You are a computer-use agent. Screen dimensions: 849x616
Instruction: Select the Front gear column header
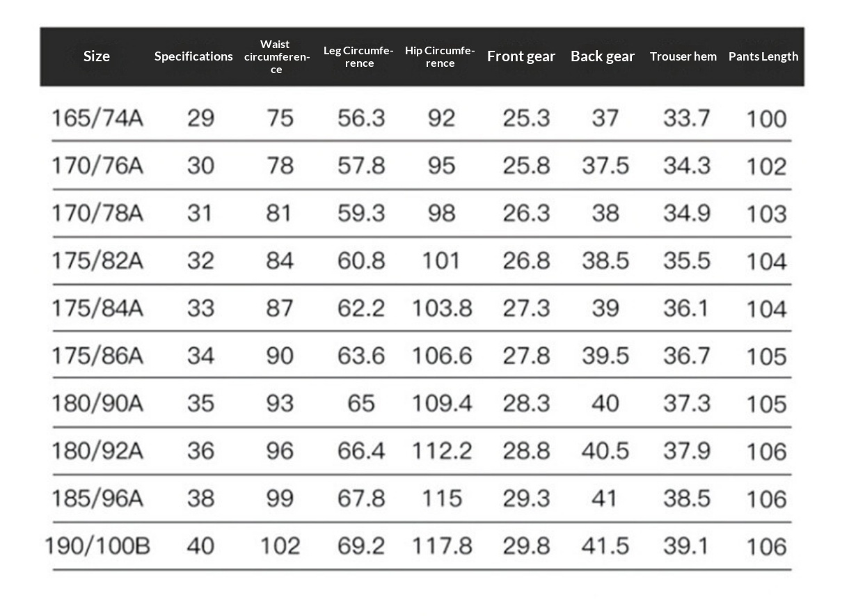click(521, 56)
